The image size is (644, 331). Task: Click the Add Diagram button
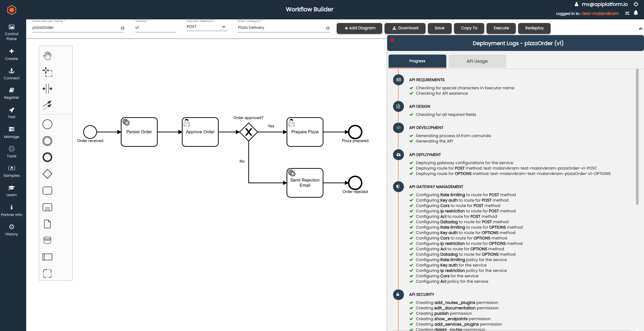coord(359,28)
